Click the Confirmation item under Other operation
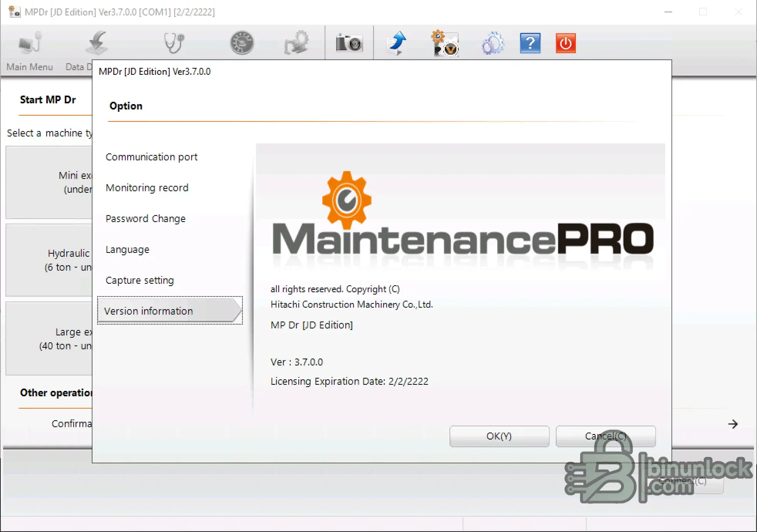757x532 pixels. [x=72, y=424]
